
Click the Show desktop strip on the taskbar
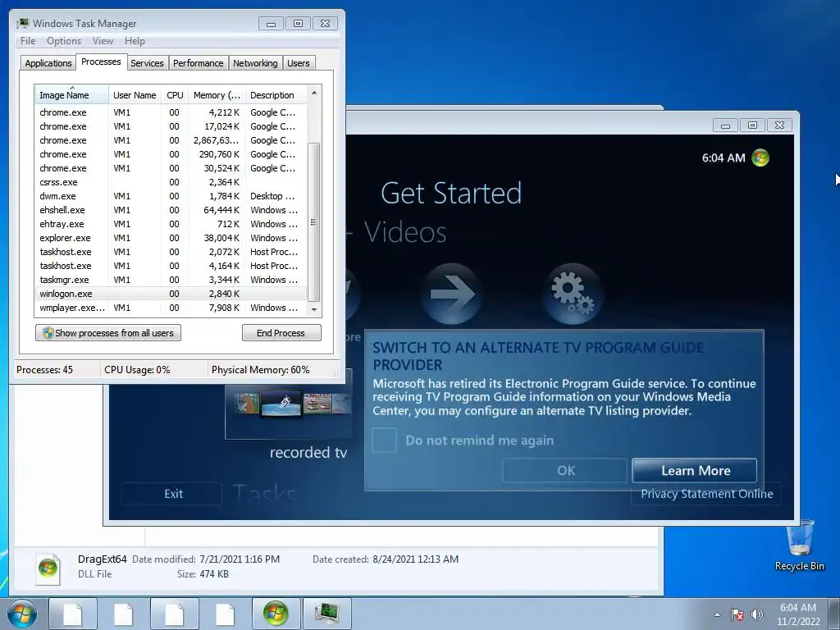point(836,614)
